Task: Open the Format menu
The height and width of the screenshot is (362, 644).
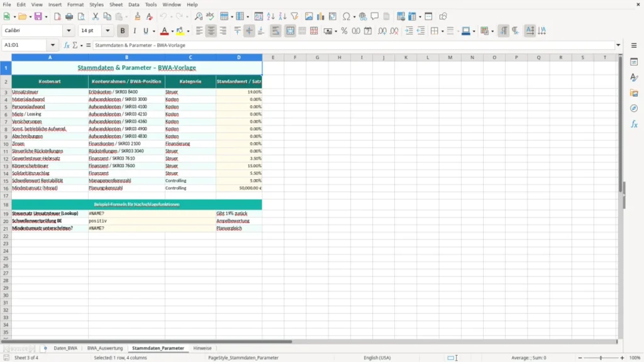Action: click(75, 4)
